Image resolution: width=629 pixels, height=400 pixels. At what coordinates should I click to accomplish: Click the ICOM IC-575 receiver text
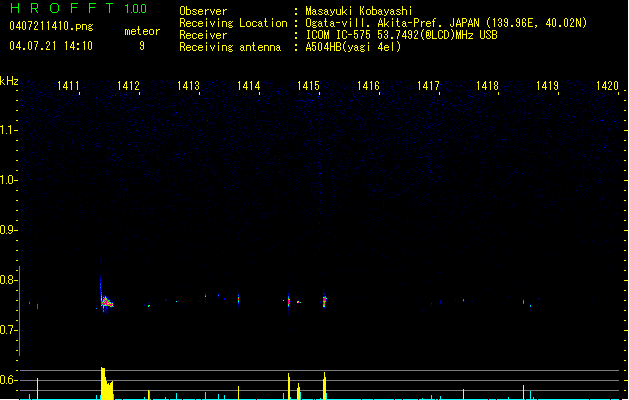click(x=401, y=35)
